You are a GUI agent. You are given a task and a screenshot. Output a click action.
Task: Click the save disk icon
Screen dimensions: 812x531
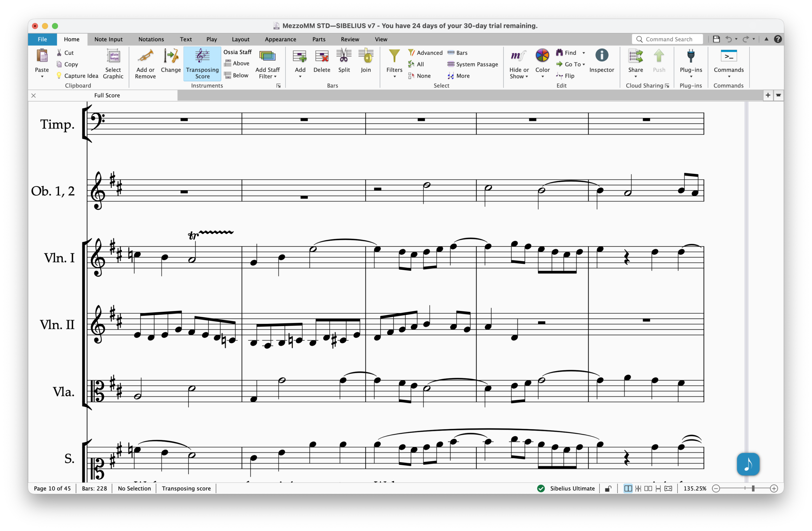pos(716,39)
